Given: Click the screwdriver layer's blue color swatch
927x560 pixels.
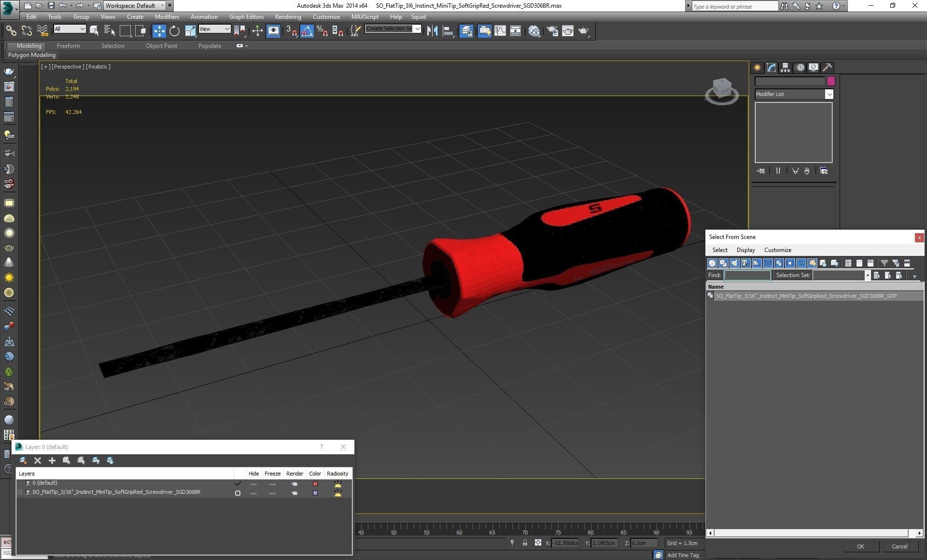Looking at the screenshot, I should point(315,493).
